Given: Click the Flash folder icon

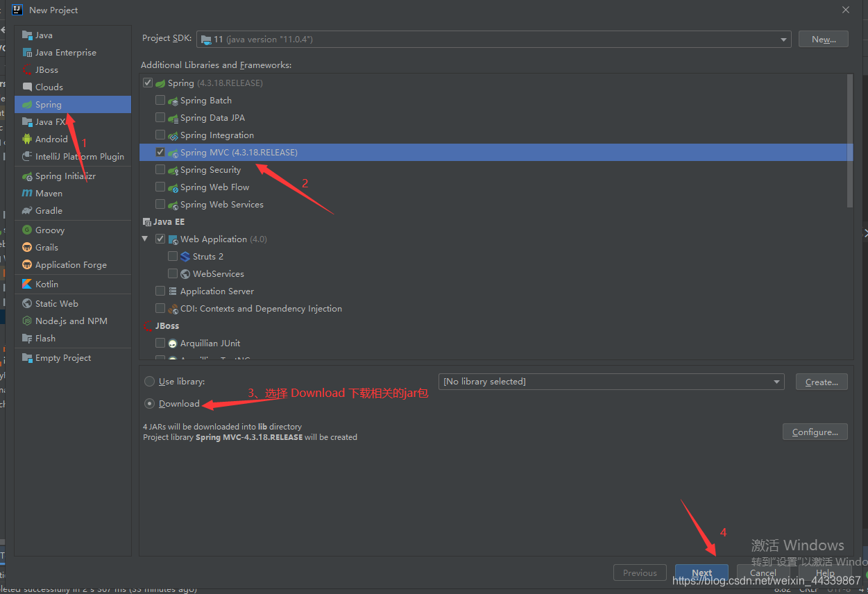Looking at the screenshot, I should pos(27,338).
